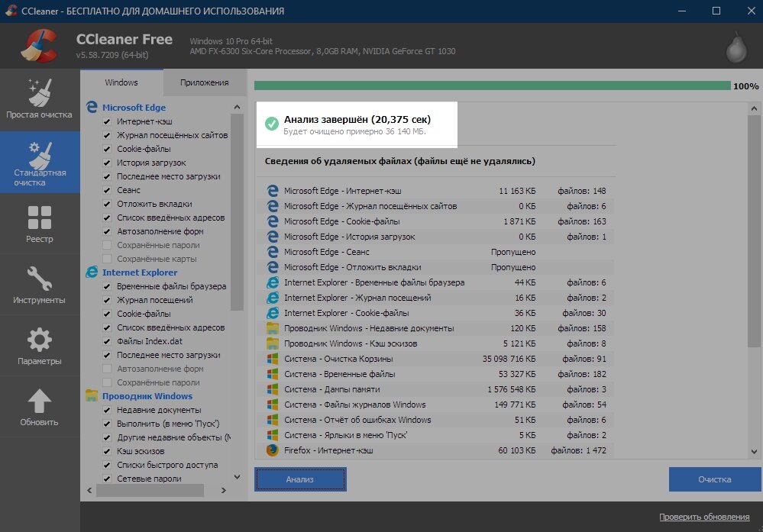Open Проверить обновления link
The width and height of the screenshot is (763, 532).
click(x=704, y=517)
